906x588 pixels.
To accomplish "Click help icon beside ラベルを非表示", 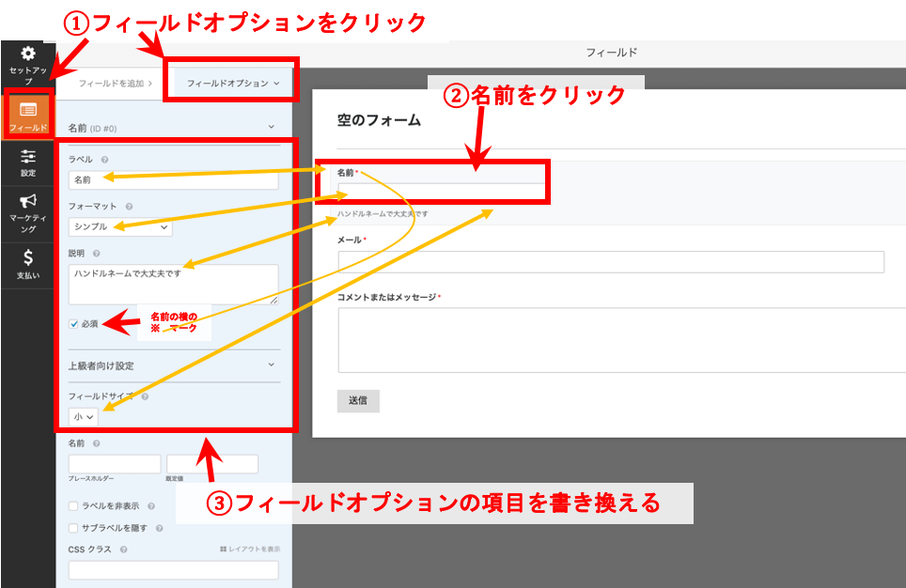I will click(x=150, y=506).
